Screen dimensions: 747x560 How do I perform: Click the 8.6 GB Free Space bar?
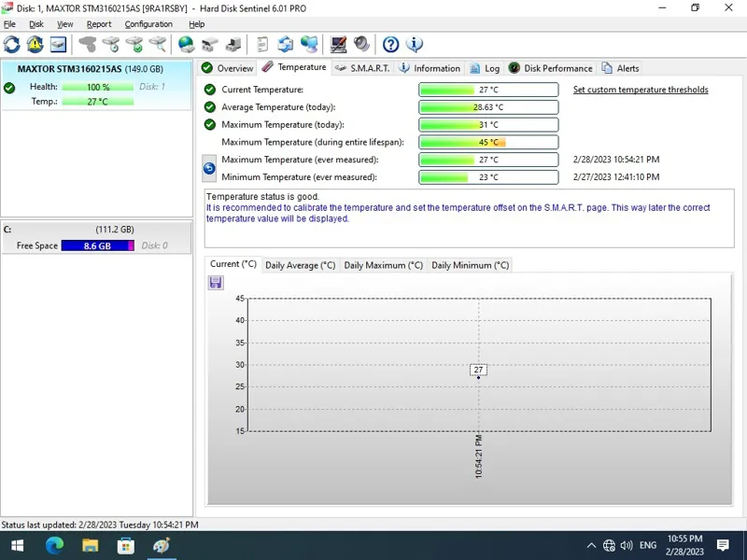tap(98, 245)
